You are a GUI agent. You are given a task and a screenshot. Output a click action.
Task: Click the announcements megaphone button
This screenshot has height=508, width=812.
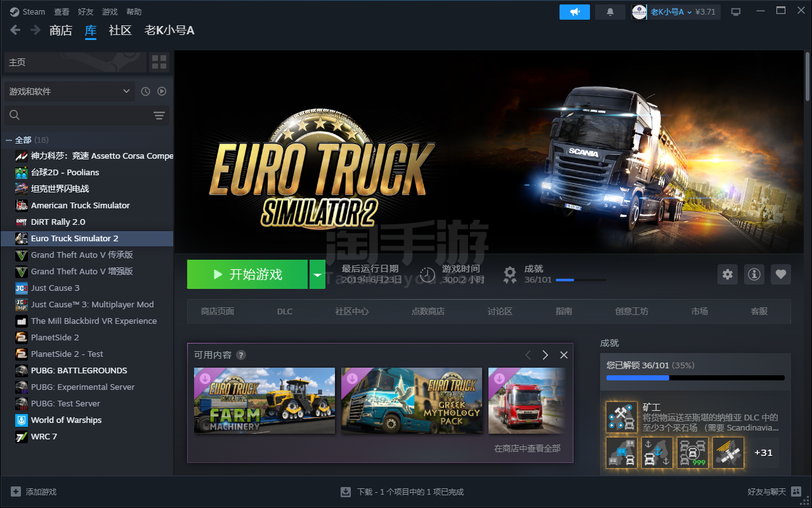[575, 12]
